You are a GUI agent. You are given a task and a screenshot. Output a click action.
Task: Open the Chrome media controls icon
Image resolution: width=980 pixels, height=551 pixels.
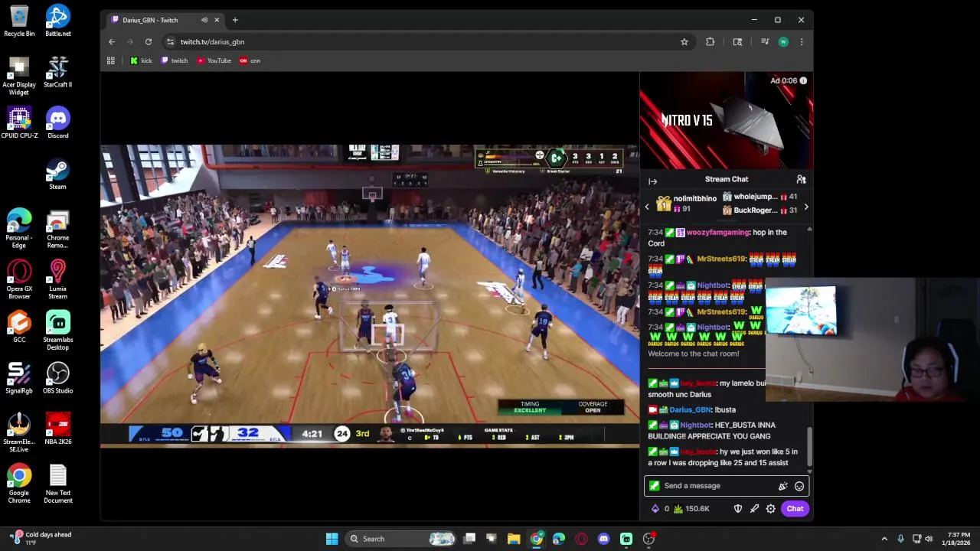pyautogui.click(x=764, y=42)
